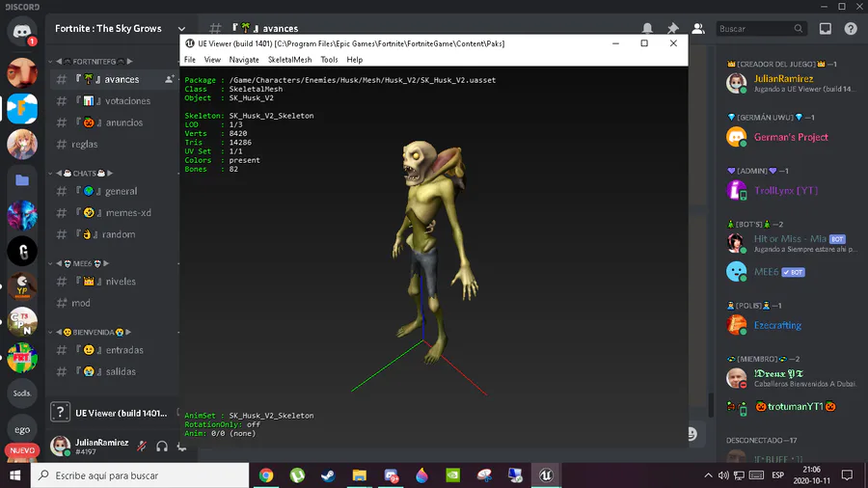
Task: Select Sods. server icon
Action: pyautogui.click(x=22, y=393)
